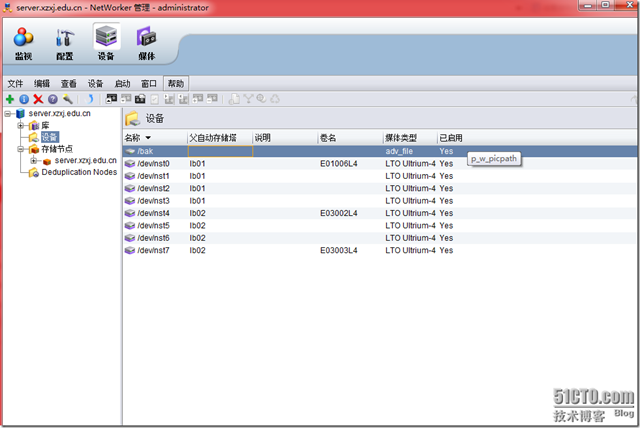640x428 pixels.
Task: Click the 存储节点 folder icon in tree
Action: coord(34,149)
